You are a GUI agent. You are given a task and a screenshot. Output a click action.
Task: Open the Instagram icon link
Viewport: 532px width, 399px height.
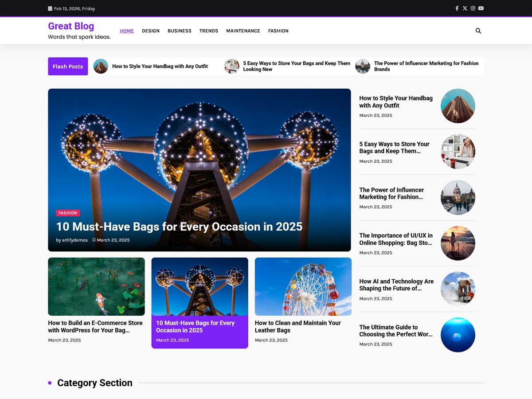[x=473, y=8]
